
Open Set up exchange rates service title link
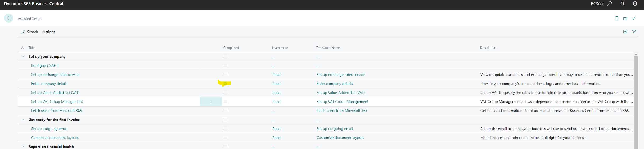[55, 74]
